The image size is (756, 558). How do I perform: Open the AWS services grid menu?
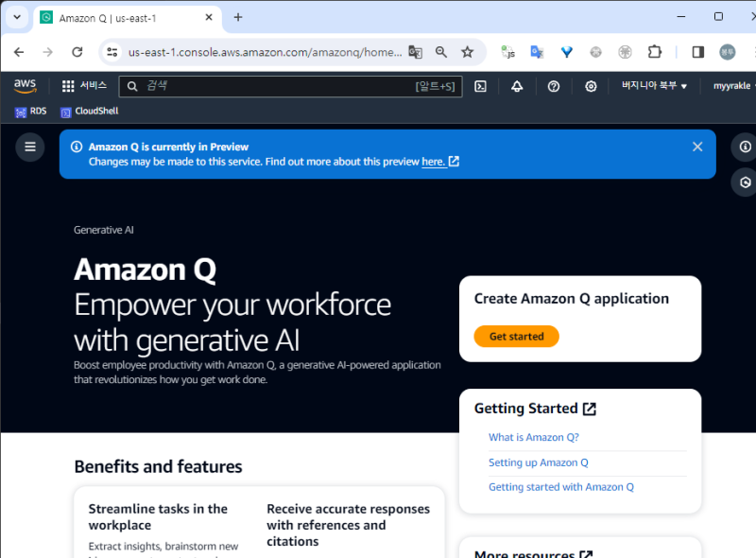point(84,86)
